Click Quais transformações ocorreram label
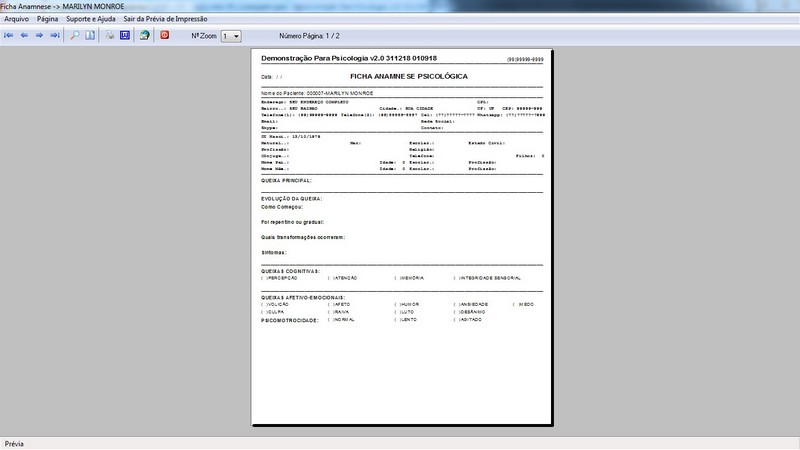Viewport: 800px width, 450px height. 303,237
